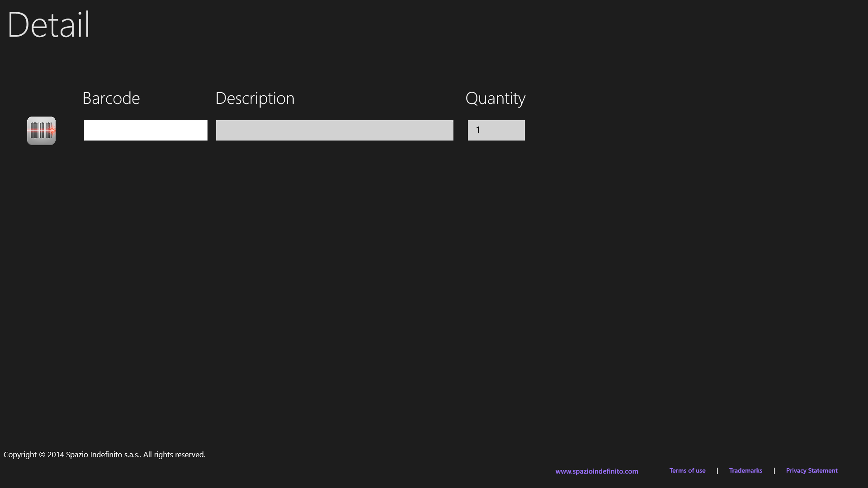Click the separator before Privacy Statement

[774, 470]
